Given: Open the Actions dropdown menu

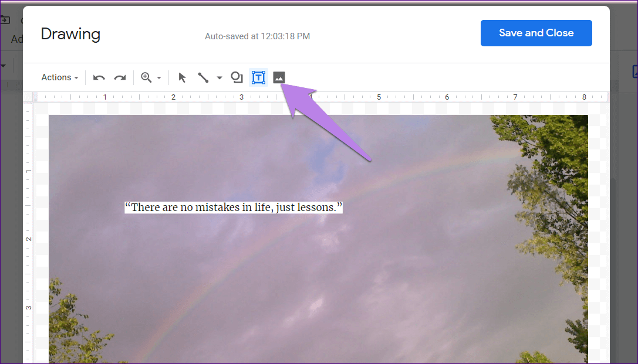Looking at the screenshot, I should [x=60, y=77].
